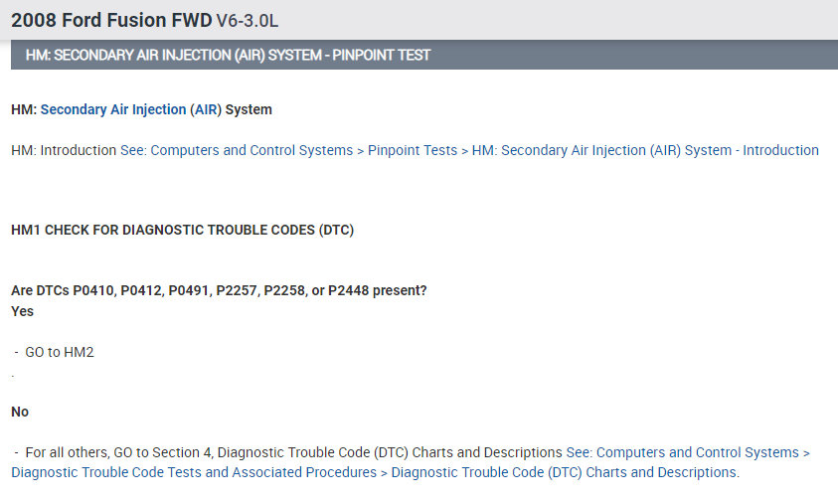This screenshot has height=504, width=838.
Task: Follow the DTC Charts and Descriptions link
Action: tap(564, 472)
